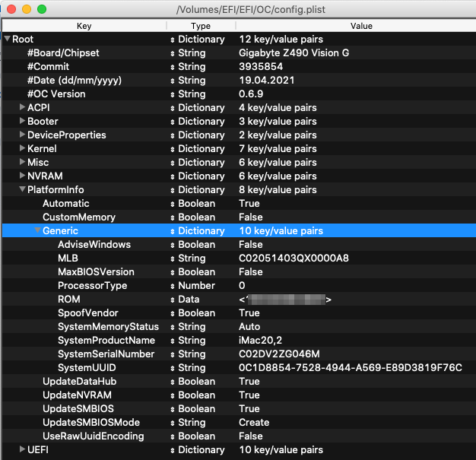Select MLB value C02051403QX0000A8

click(x=294, y=258)
